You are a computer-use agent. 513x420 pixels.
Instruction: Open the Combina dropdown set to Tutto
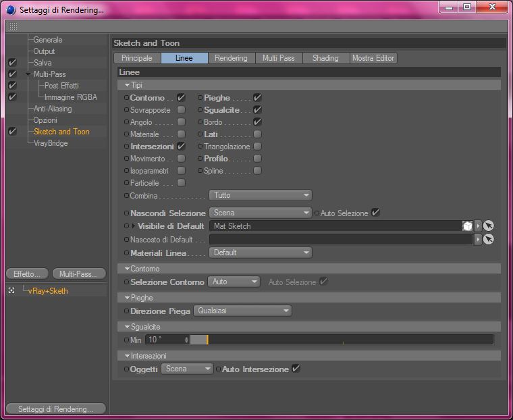pos(261,195)
